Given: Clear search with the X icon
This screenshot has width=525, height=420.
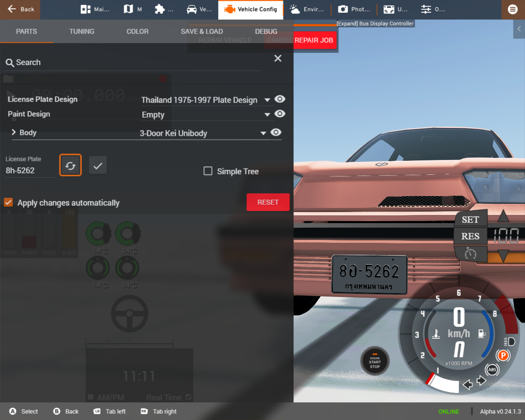Looking at the screenshot, I should click(278, 58).
